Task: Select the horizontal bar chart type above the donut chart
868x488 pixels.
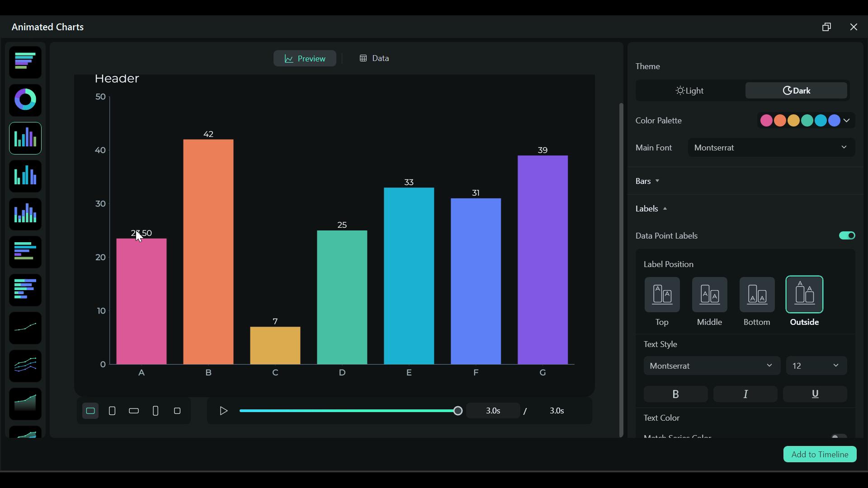Action: 25,62
